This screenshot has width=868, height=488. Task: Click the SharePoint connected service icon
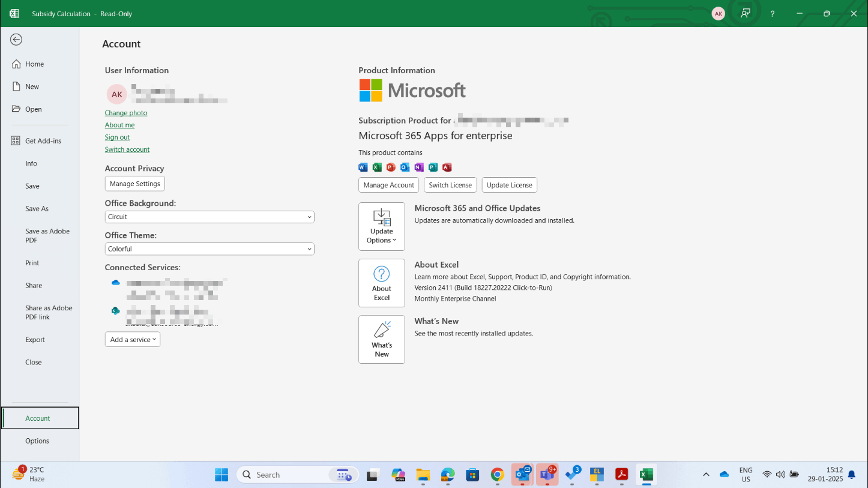point(116,311)
